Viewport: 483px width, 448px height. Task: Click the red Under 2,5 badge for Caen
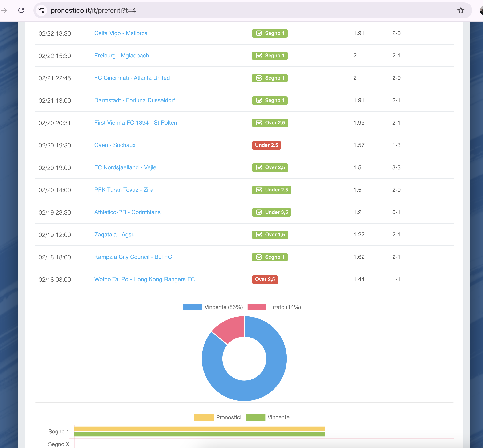click(266, 145)
